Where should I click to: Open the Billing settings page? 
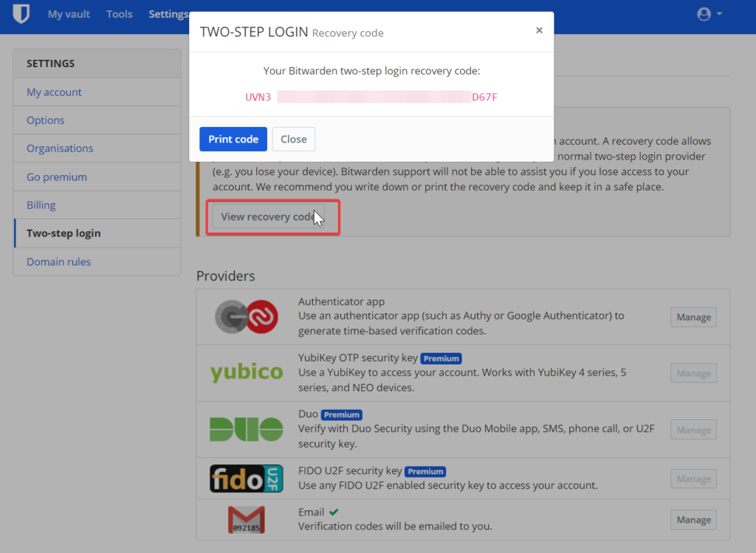pos(97,205)
